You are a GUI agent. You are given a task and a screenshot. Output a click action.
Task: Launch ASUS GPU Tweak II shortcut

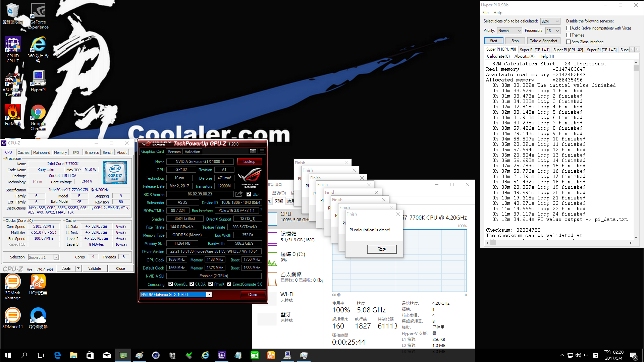pyautogui.click(x=13, y=84)
